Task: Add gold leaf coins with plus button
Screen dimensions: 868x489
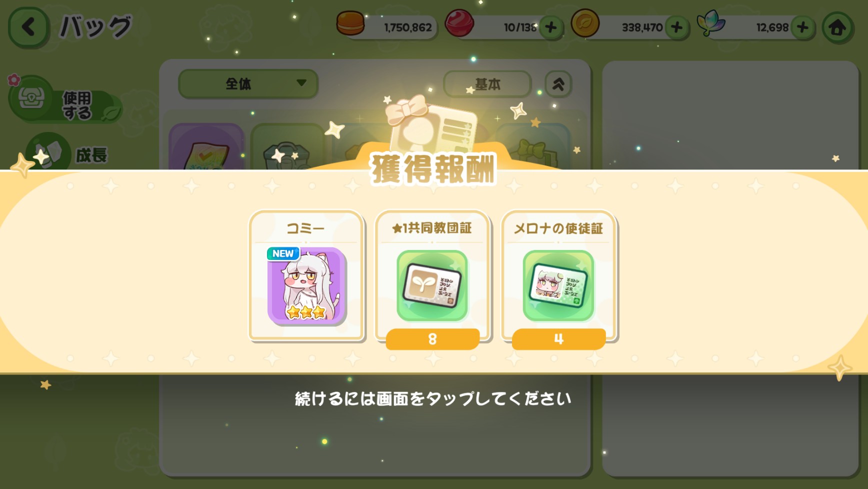Action: pyautogui.click(x=677, y=27)
